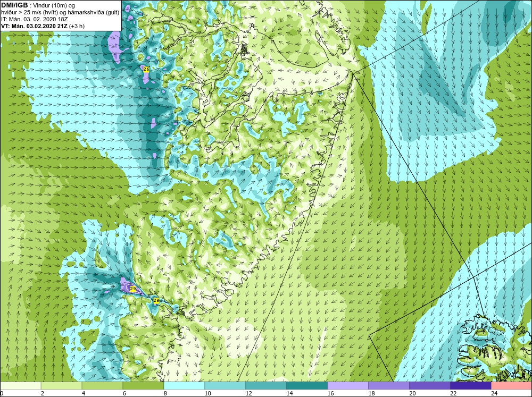532x397 pixels.
Task: Click the yellow gust label 26
Action: click(x=146, y=69)
